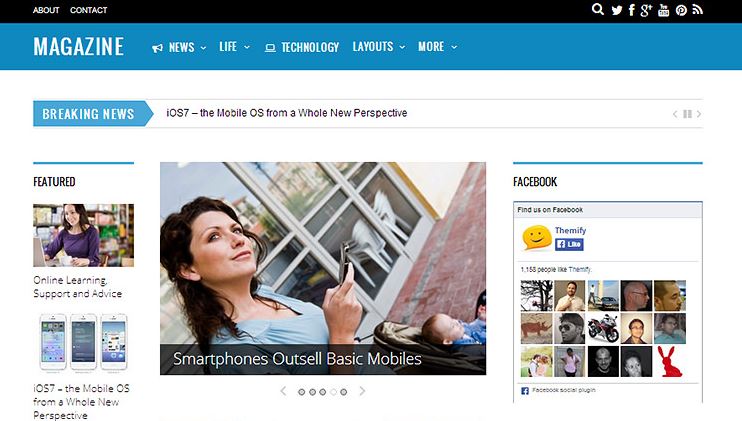Click the Google Plus icon
Screen dimensions: 742x421
coord(646,10)
